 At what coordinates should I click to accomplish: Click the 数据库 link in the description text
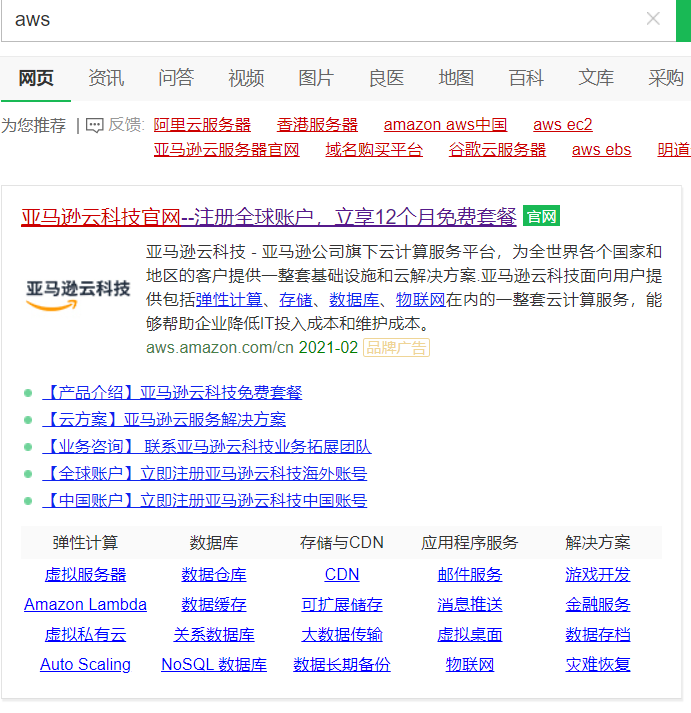[x=354, y=300]
